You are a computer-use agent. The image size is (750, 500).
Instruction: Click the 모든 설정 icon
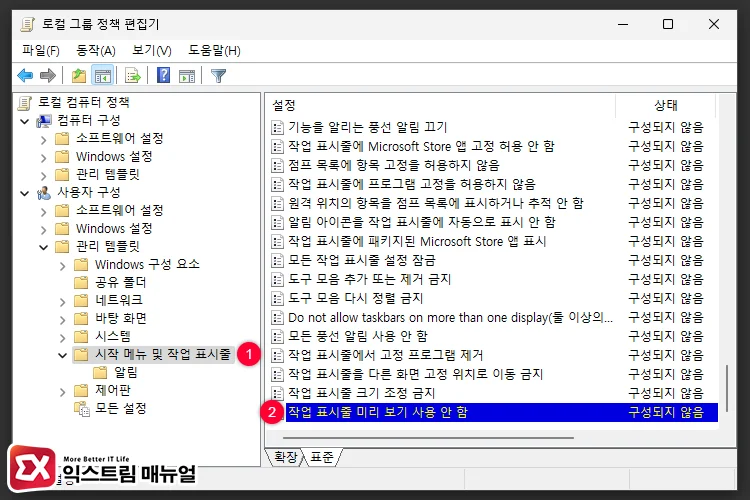click(x=81, y=409)
